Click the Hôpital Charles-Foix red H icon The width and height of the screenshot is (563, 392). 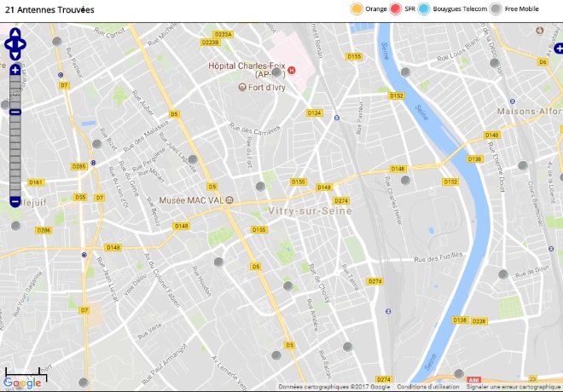(x=292, y=70)
